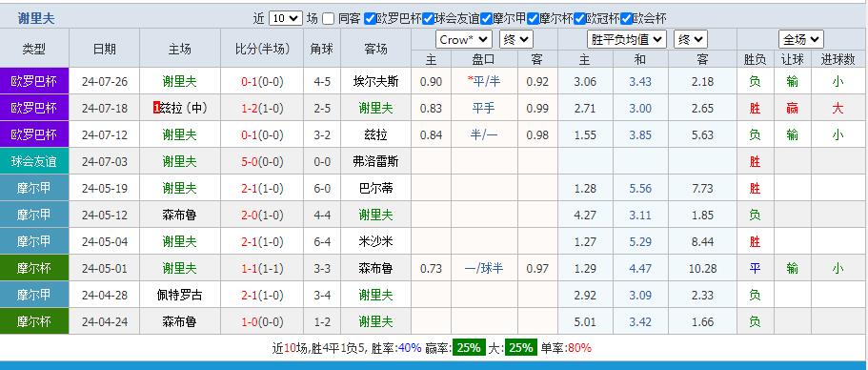Click the 1-1(1-1) score on 24-05-01

(x=262, y=269)
